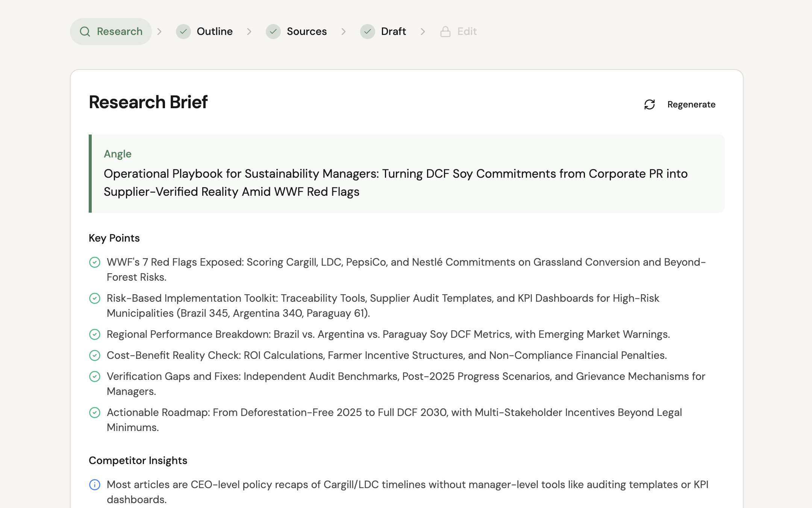Click the Draft step checkmark icon
The width and height of the screenshot is (812, 508).
point(368,32)
